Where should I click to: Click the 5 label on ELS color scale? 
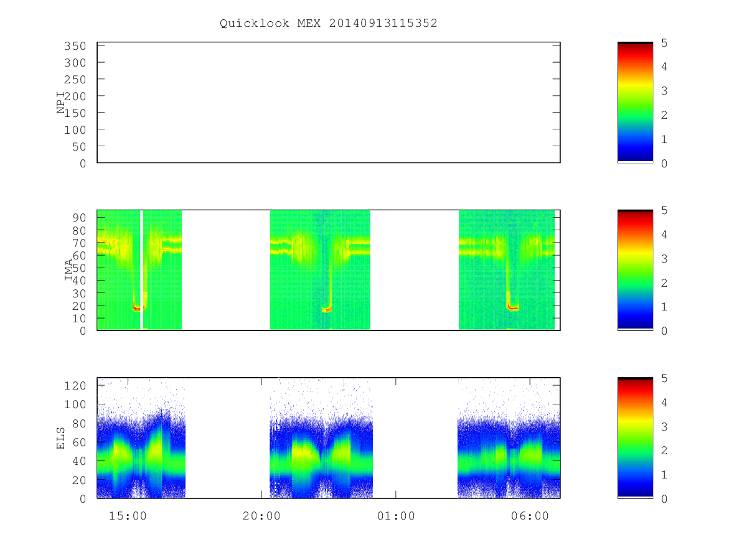664,379
